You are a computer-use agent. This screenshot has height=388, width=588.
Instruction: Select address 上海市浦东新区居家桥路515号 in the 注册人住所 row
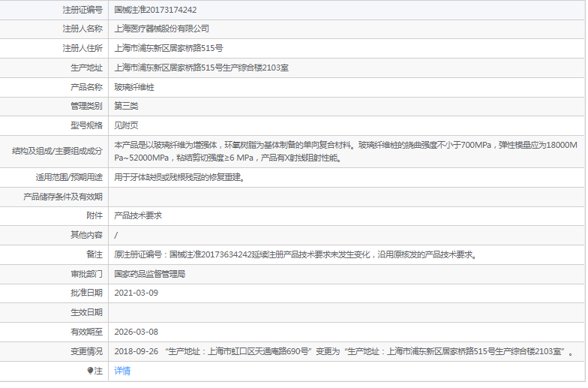169,48
